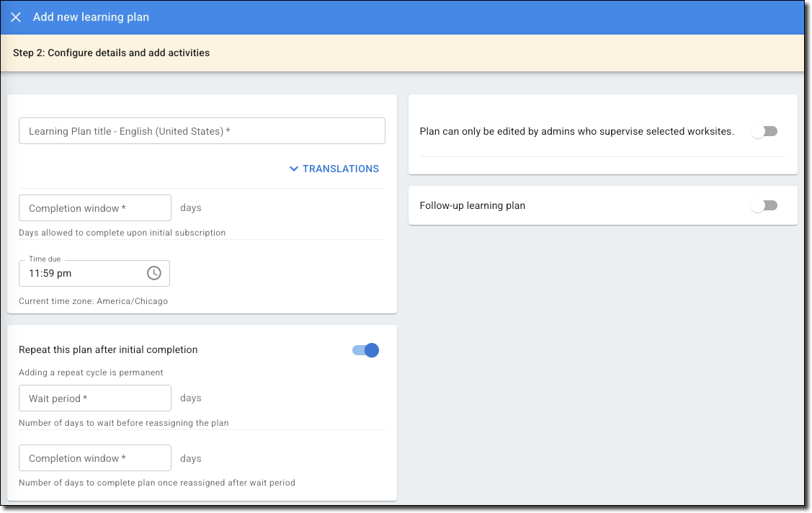
Task: Focus the Learning Plan title field
Action: point(202,131)
